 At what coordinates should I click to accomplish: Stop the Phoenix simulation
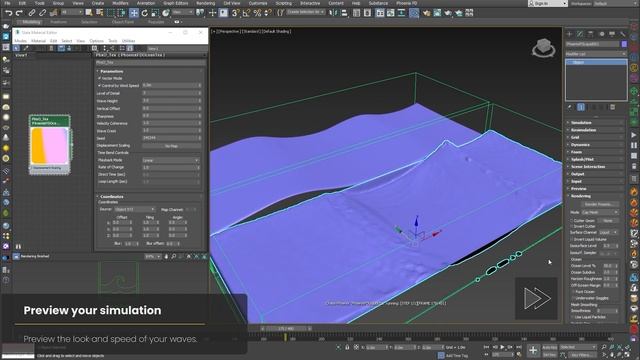[x=634, y=156]
